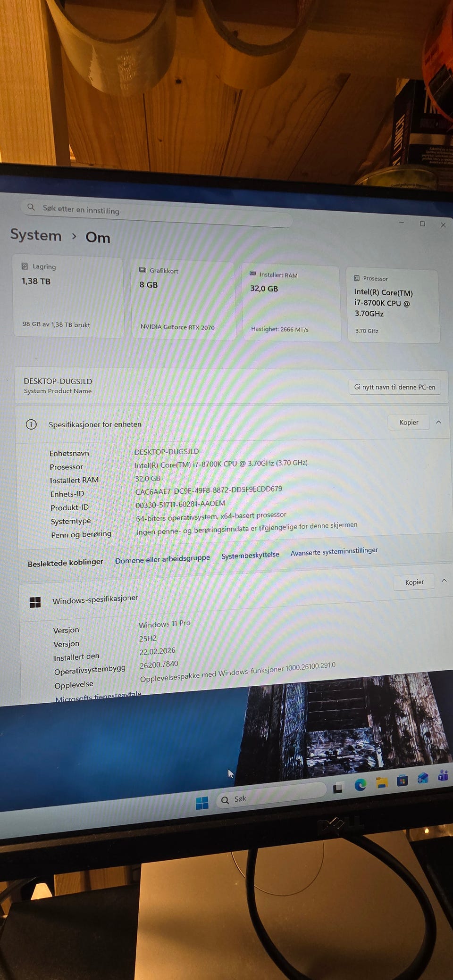Click '98 GB av 1,38 TB brukt' text
Screen dimensions: 453x980
(x=56, y=324)
